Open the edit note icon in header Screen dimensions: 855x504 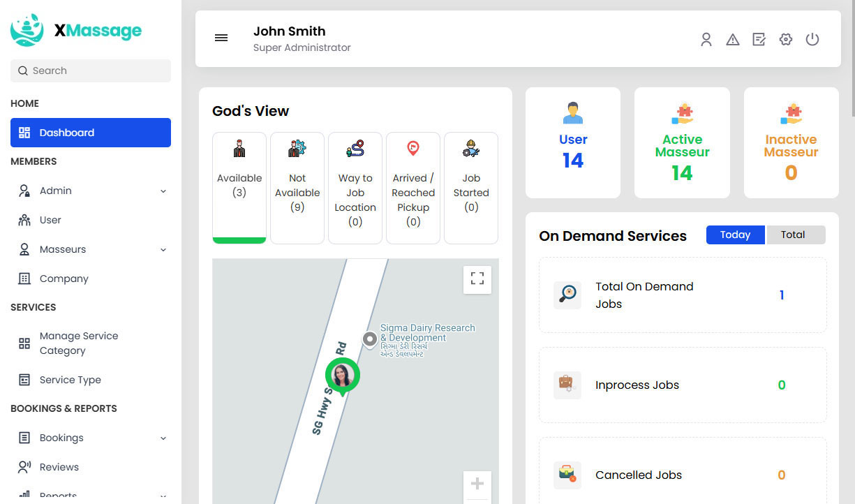(759, 40)
